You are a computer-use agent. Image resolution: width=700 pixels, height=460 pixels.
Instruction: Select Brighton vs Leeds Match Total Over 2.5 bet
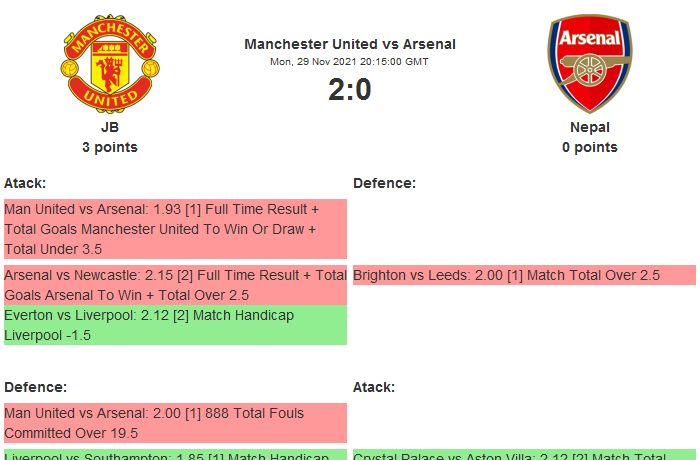(x=523, y=275)
